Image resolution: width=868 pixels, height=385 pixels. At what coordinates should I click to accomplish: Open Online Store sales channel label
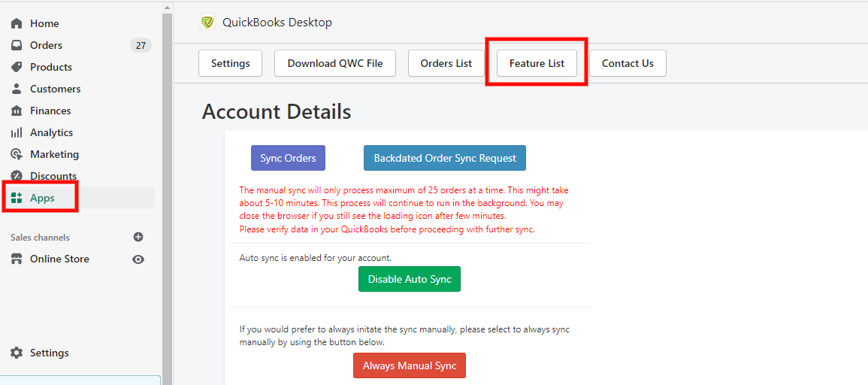point(59,259)
